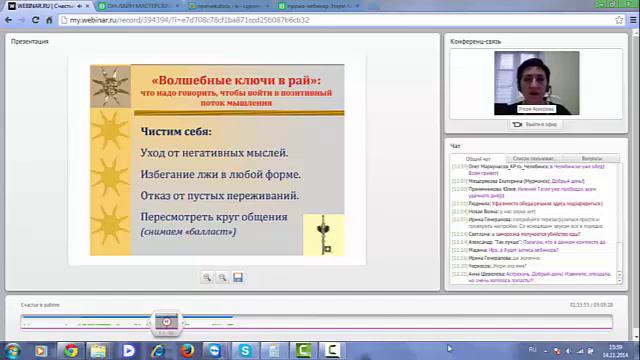Open the file explorer folder in taskbar
This screenshot has width=640, height=360.
tap(98, 351)
